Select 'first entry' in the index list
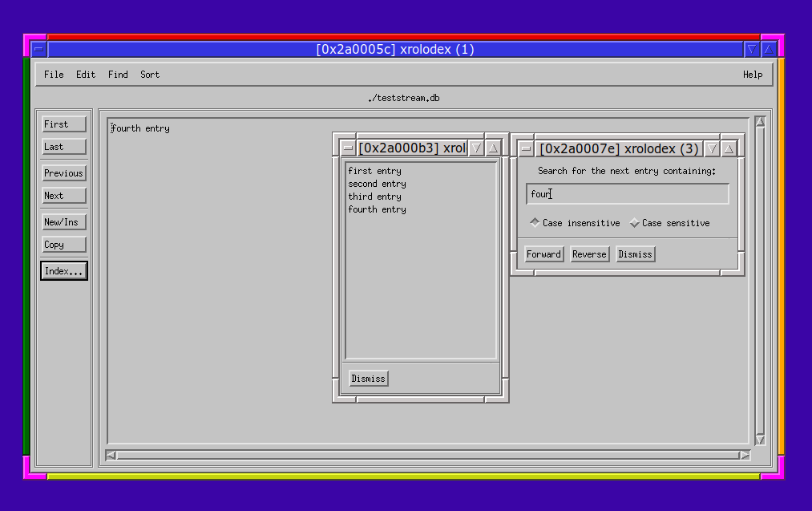The height and width of the screenshot is (511, 812). pos(374,171)
